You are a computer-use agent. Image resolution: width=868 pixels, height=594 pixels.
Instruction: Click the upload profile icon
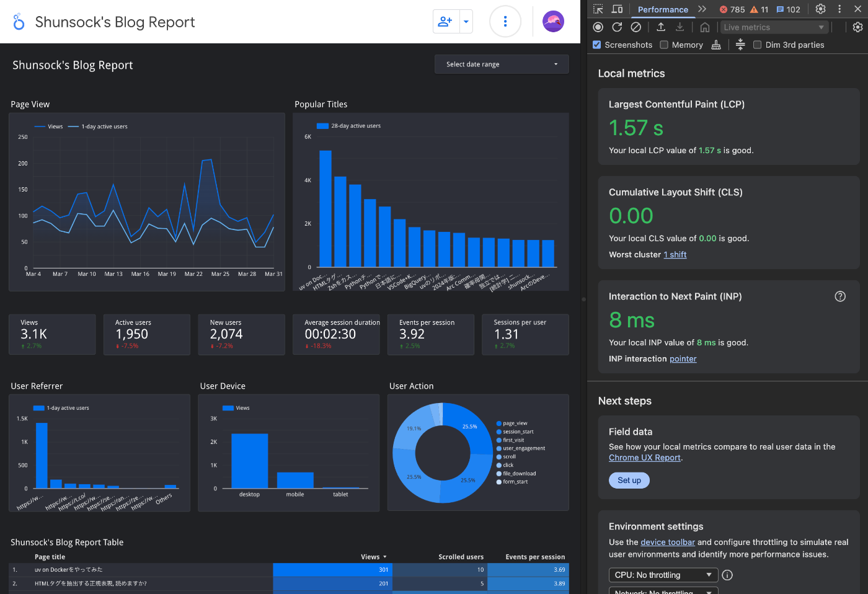coord(661,27)
